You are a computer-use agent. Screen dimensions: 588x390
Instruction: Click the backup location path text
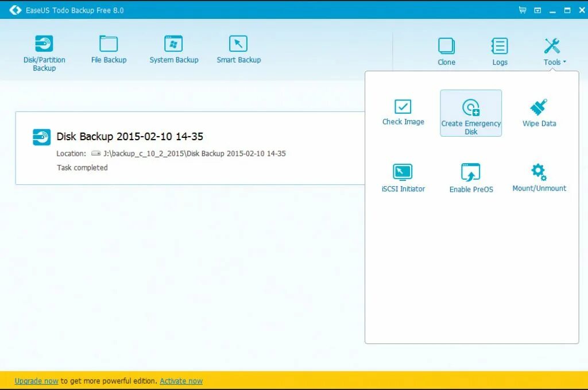pos(194,153)
